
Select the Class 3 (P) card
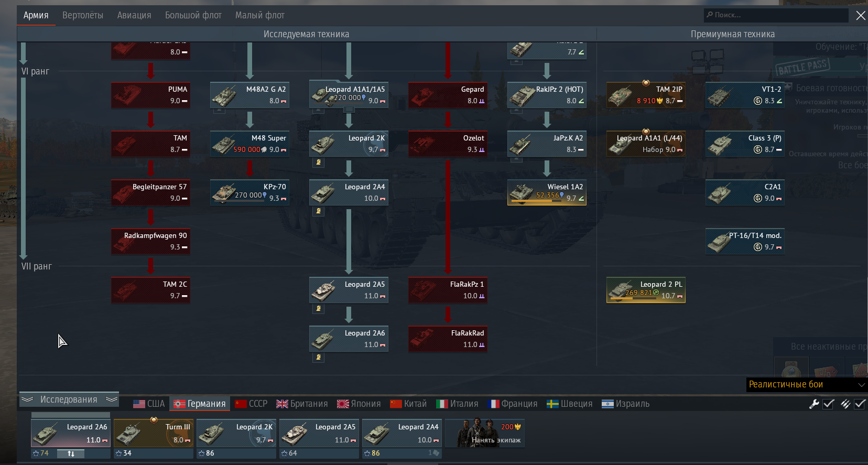coord(745,144)
